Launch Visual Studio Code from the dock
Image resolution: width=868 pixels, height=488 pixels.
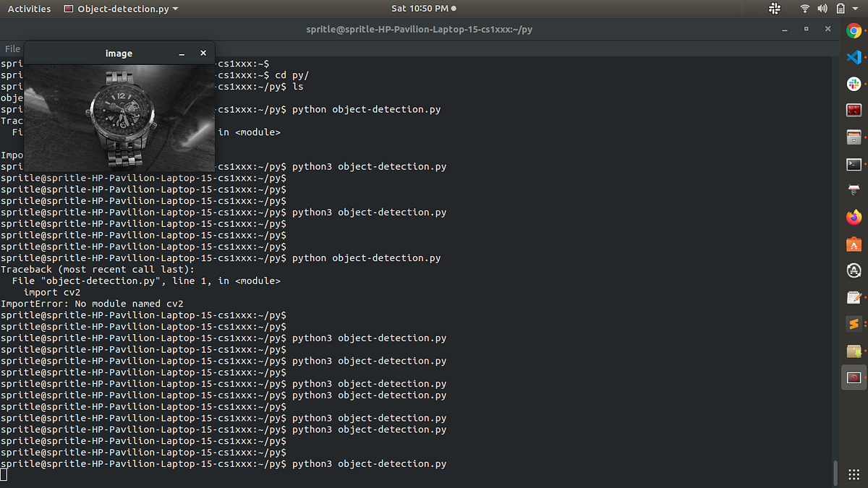pos(854,57)
